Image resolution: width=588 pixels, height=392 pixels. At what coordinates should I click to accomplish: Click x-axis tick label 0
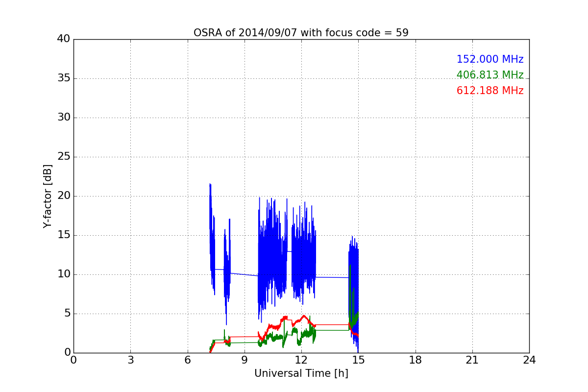point(73,360)
